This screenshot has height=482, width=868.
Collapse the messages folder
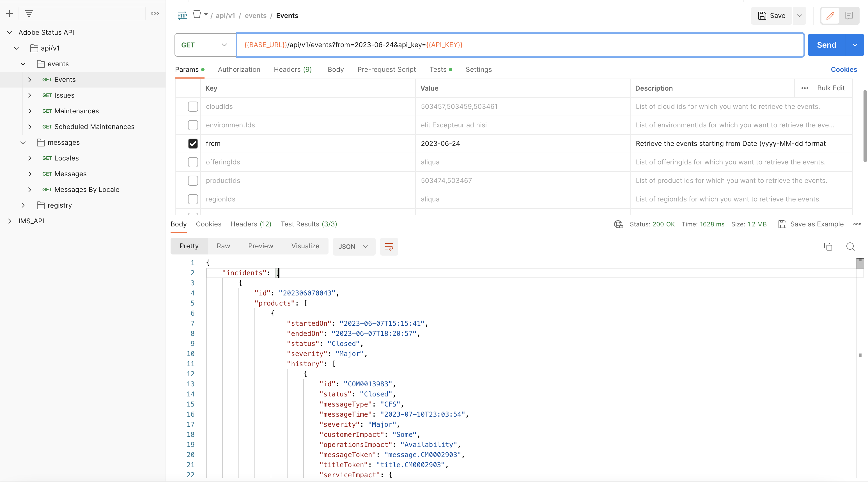tap(23, 143)
